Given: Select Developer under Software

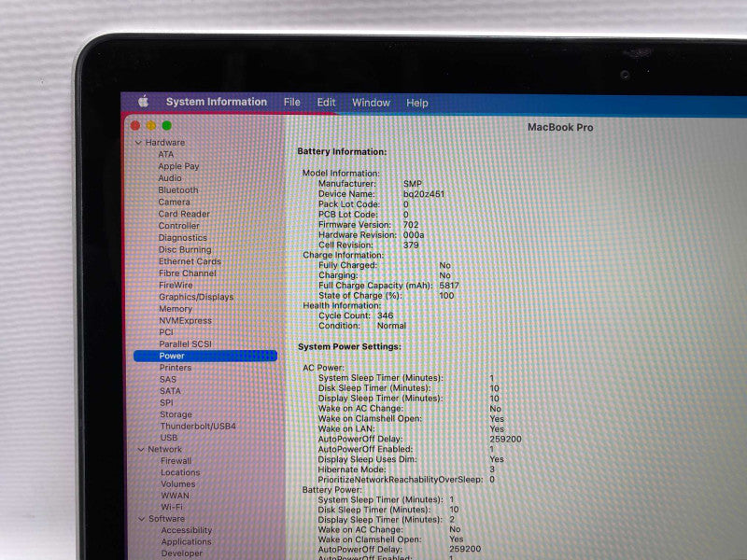Looking at the screenshot, I should point(181,553).
